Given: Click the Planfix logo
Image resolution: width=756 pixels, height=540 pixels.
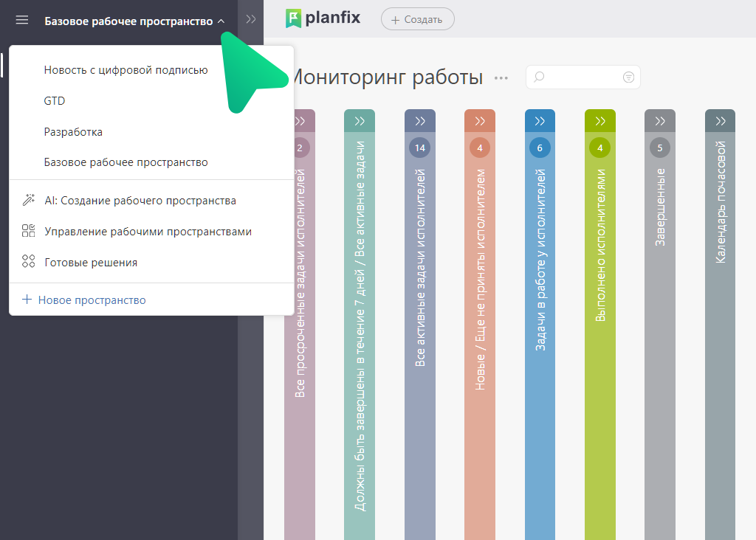Looking at the screenshot, I should [323, 18].
